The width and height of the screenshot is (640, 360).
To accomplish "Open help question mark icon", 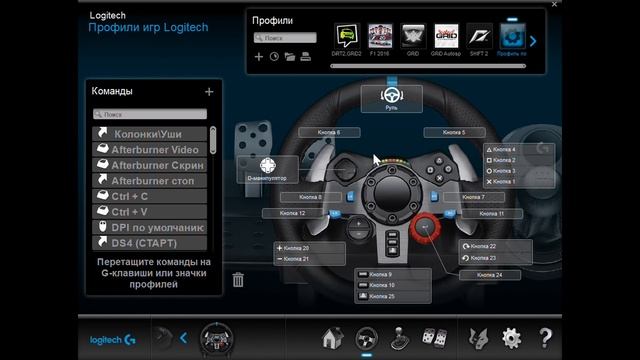I will [545, 338].
